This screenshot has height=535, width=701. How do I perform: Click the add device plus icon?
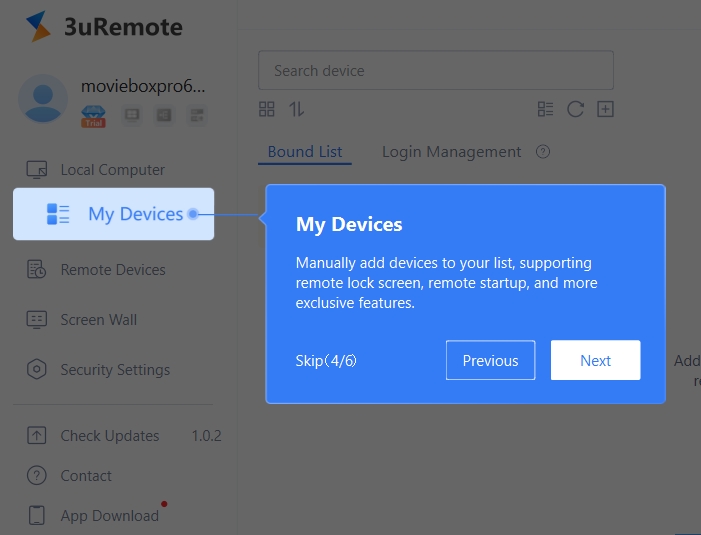coord(605,109)
